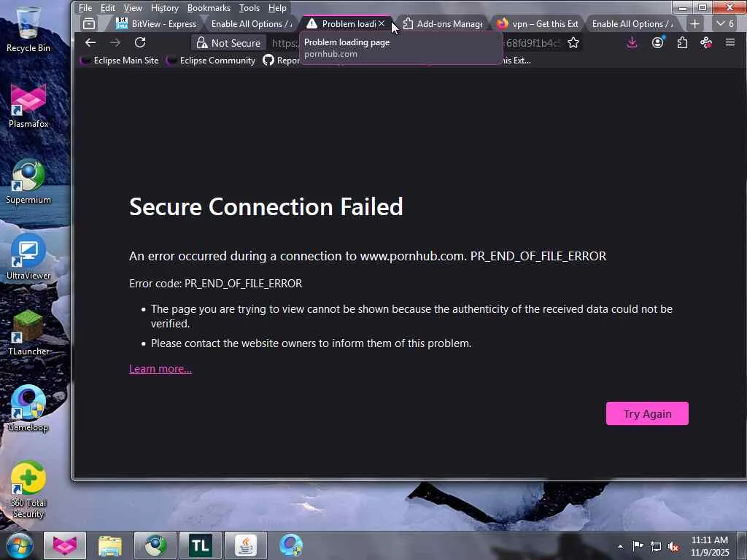
Task: Follow the Learn more link
Action: click(x=160, y=369)
